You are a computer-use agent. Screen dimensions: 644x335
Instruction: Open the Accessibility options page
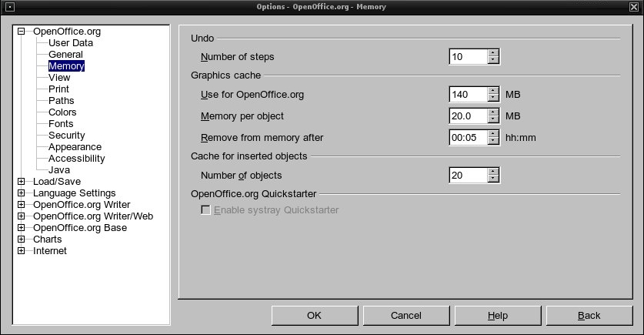click(x=76, y=158)
